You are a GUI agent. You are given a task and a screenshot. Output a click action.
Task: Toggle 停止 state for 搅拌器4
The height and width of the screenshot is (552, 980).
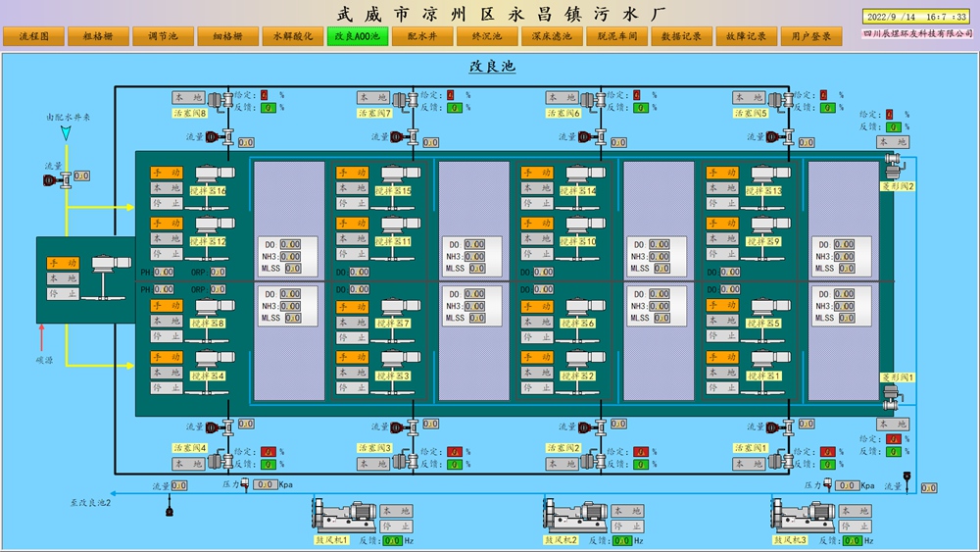click(166, 388)
